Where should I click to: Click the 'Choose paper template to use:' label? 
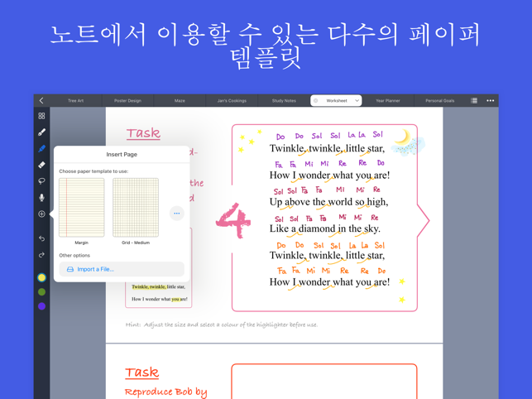(x=93, y=171)
